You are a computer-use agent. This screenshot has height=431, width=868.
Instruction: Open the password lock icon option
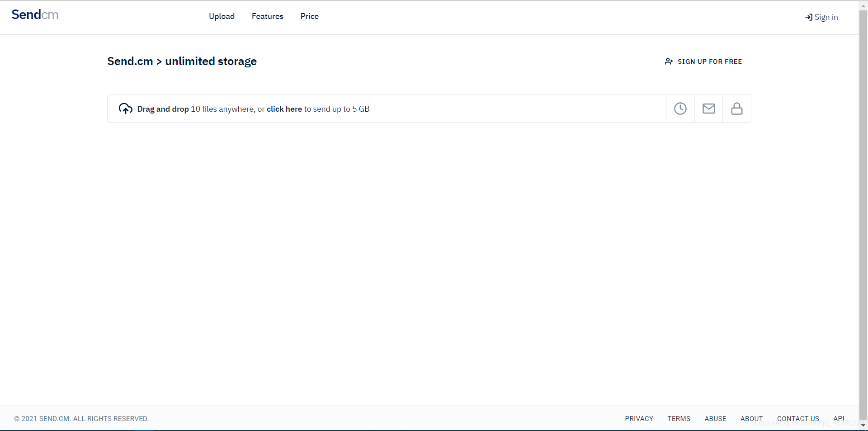tap(737, 109)
